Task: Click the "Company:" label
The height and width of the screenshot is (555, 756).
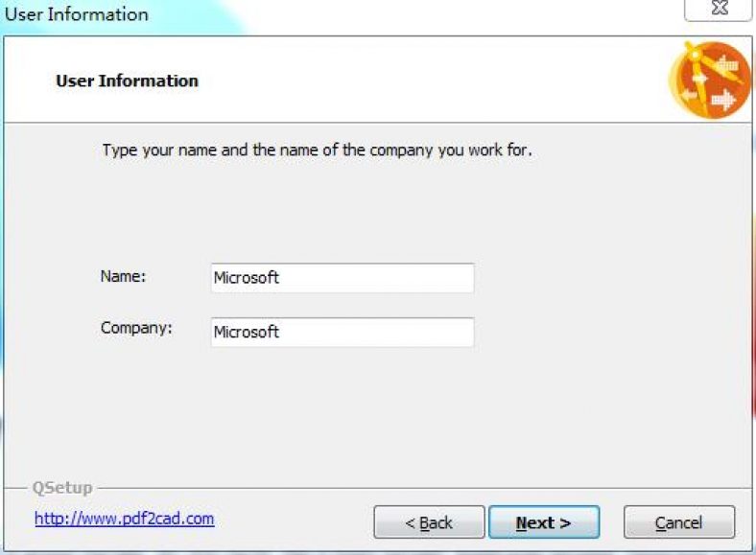Action: [x=136, y=328]
